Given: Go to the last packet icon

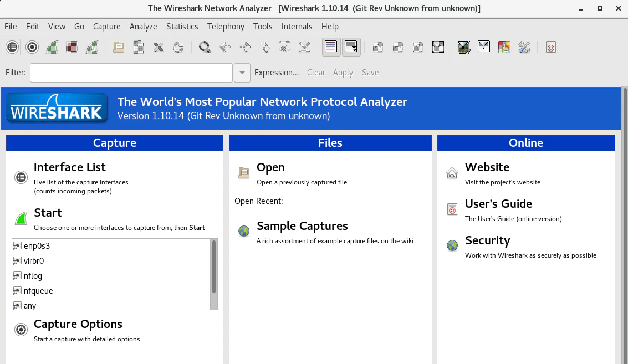Looking at the screenshot, I should [x=305, y=47].
